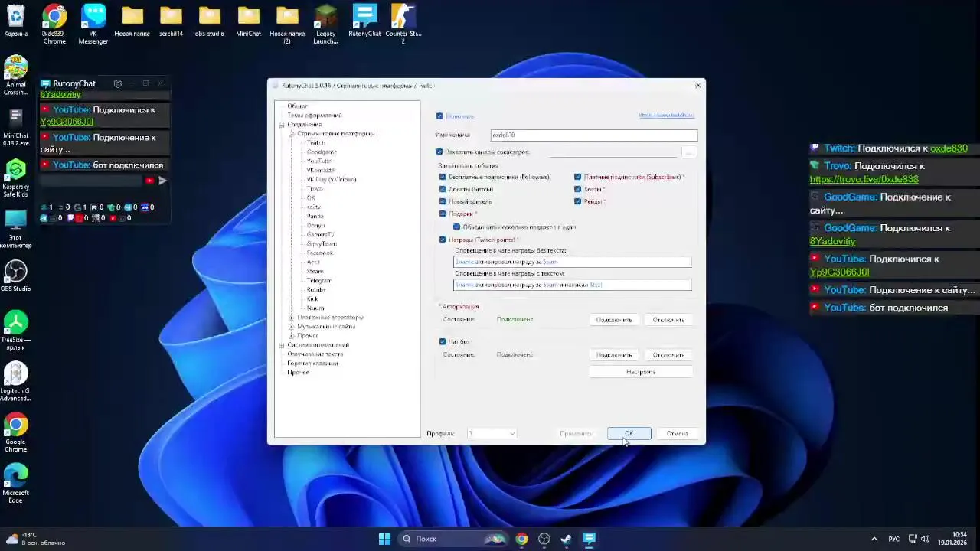Expand the Музыкальные сайты tree node

pyautogui.click(x=291, y=327)
